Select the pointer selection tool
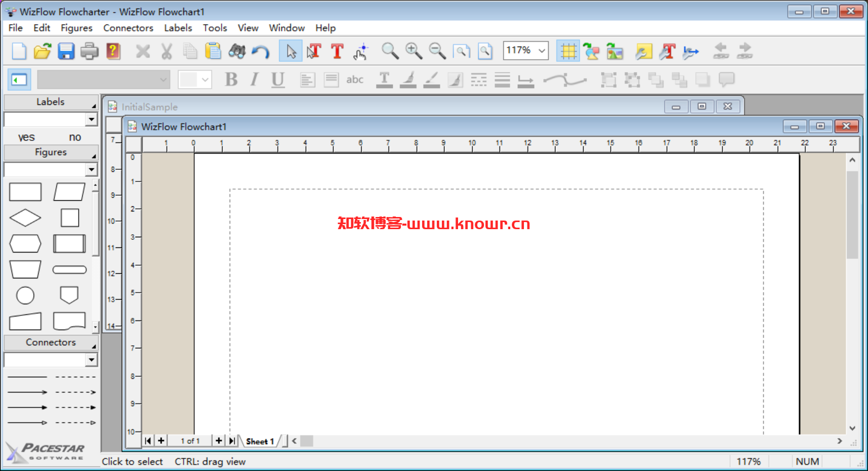Image resolution: width=868 pixels, height=471 pixels. [x=291, y=51]
